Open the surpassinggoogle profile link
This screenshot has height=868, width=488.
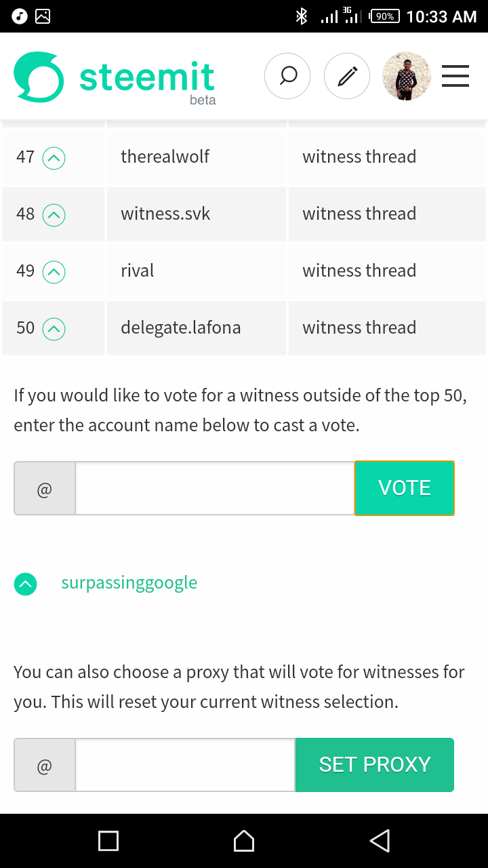click(x=129, y=583)
